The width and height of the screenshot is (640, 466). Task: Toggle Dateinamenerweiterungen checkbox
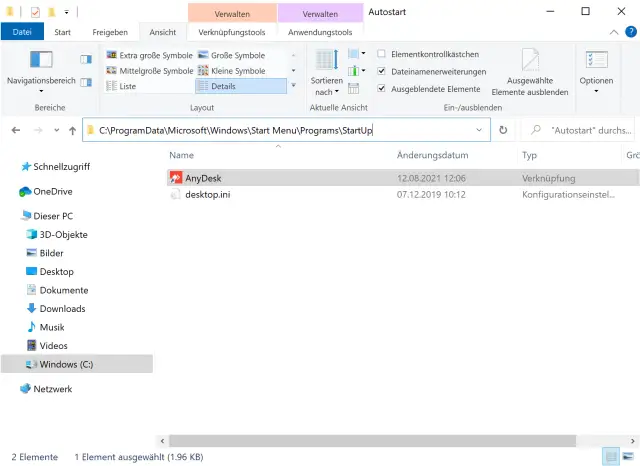381,71
